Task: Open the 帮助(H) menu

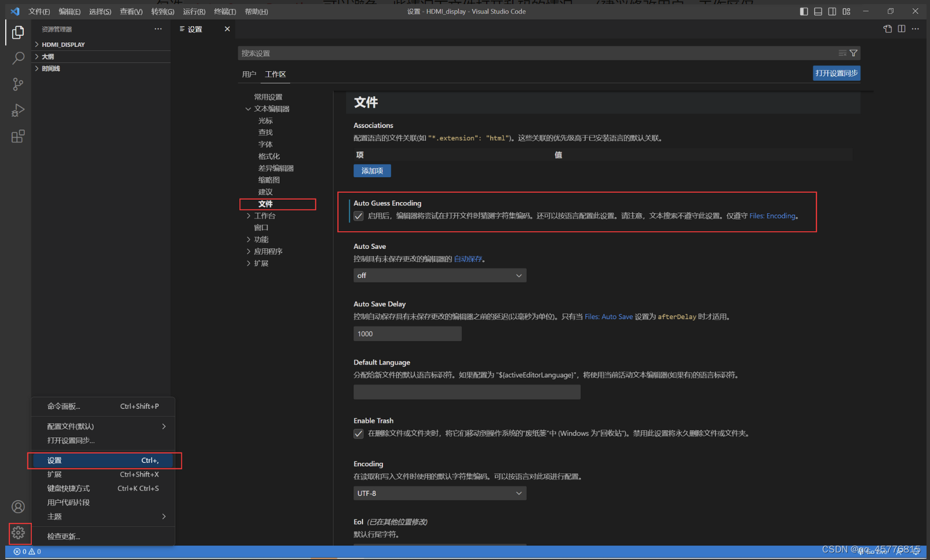Action: (256, 12)
